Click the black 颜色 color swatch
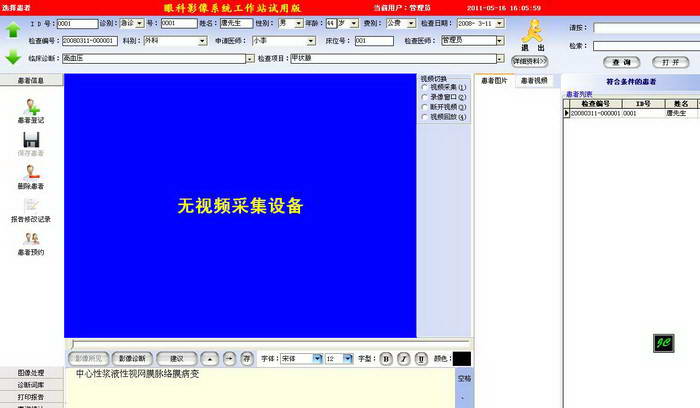The image size is (700, 408). coord(462,359)
